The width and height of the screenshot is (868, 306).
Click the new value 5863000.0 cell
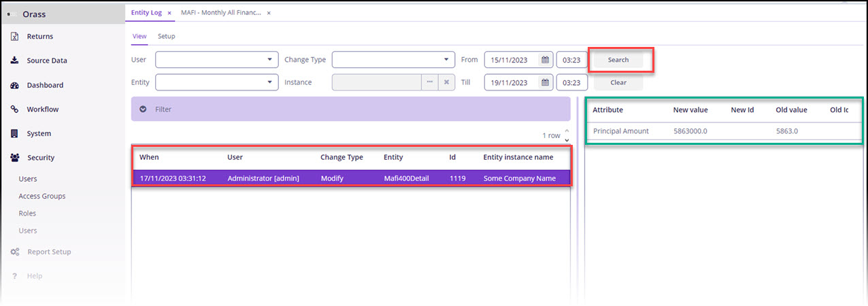coord(690,131)
